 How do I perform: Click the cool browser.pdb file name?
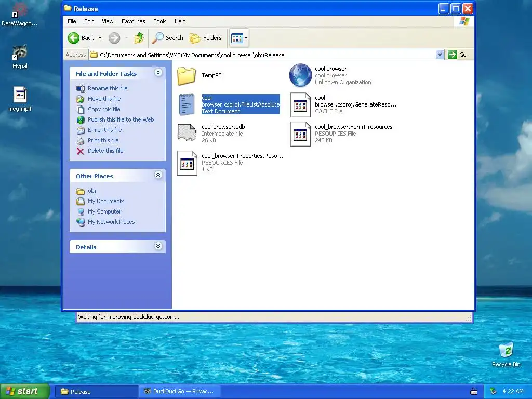click(x=223, y=127)
